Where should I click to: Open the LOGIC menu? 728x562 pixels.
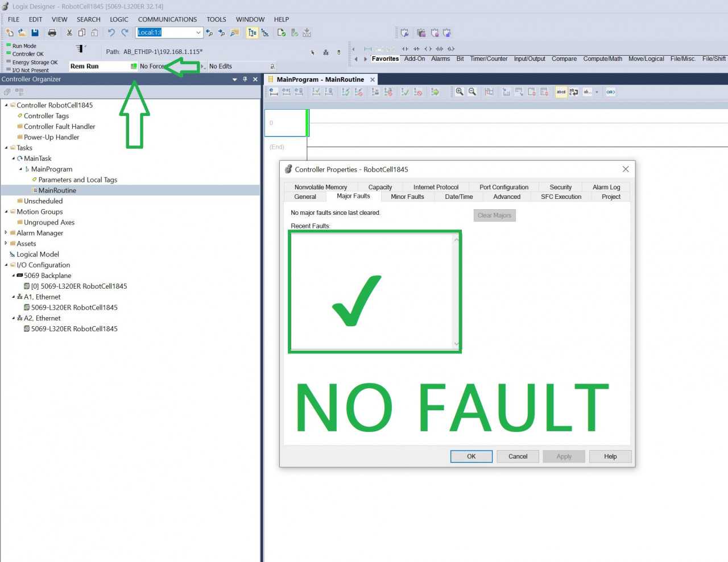(119, 19)
